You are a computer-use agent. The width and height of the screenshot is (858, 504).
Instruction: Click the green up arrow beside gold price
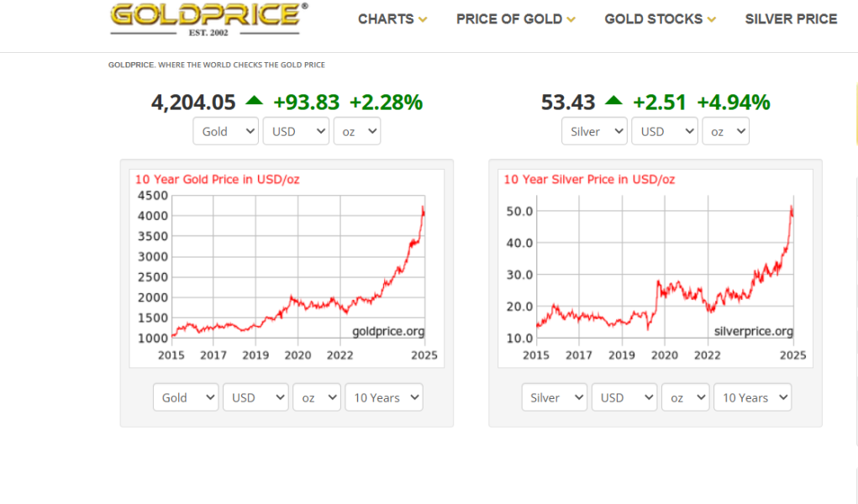(254, 102)
